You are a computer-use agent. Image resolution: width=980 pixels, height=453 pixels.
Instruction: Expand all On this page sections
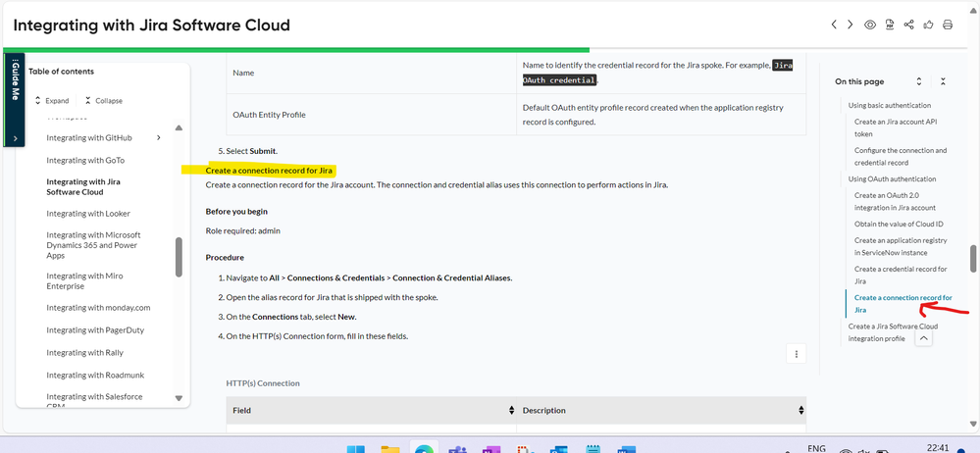coord(919,81)
